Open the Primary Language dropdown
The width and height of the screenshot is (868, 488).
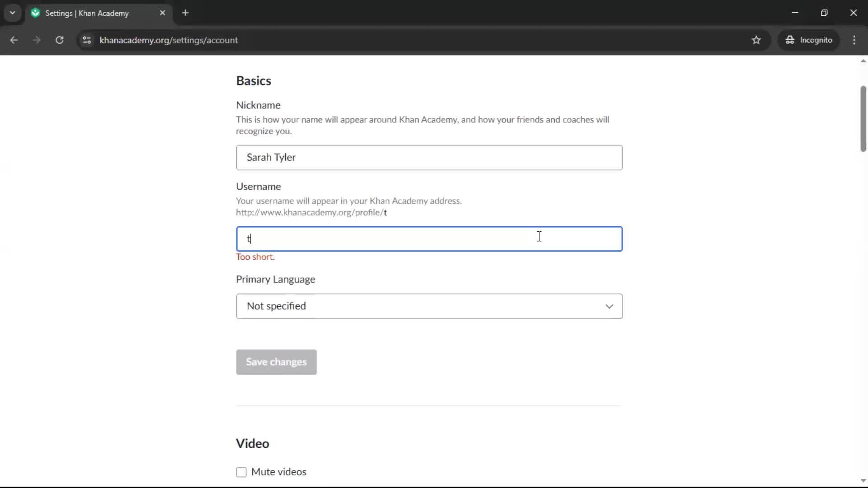[x=429, y=306]
